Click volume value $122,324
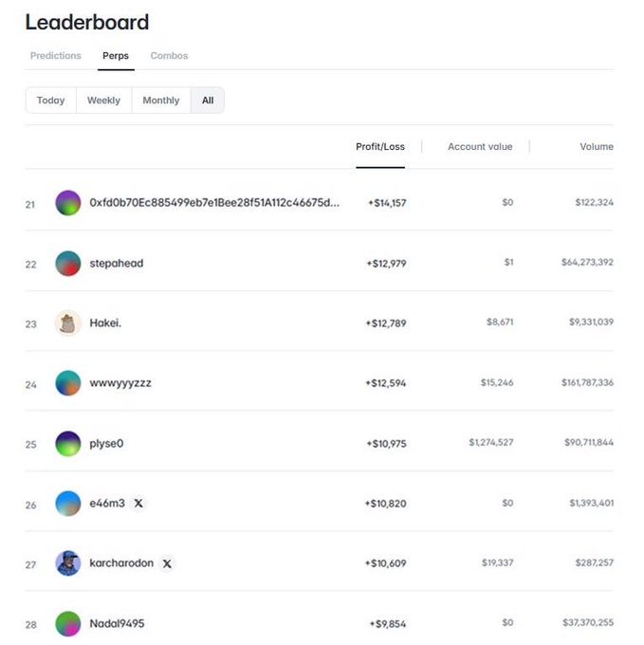Screen dimensions: 644x645 pyautogui.click(x=595, y=202)
